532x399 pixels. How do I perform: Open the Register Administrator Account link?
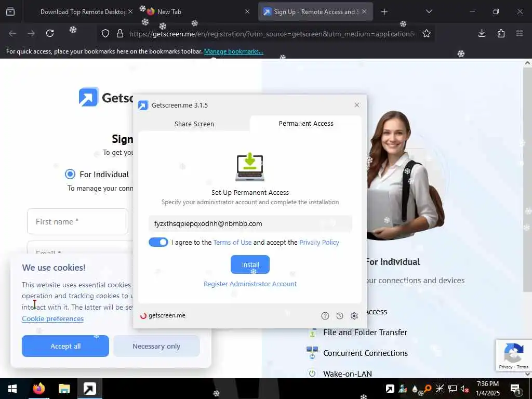coord(250,284)
